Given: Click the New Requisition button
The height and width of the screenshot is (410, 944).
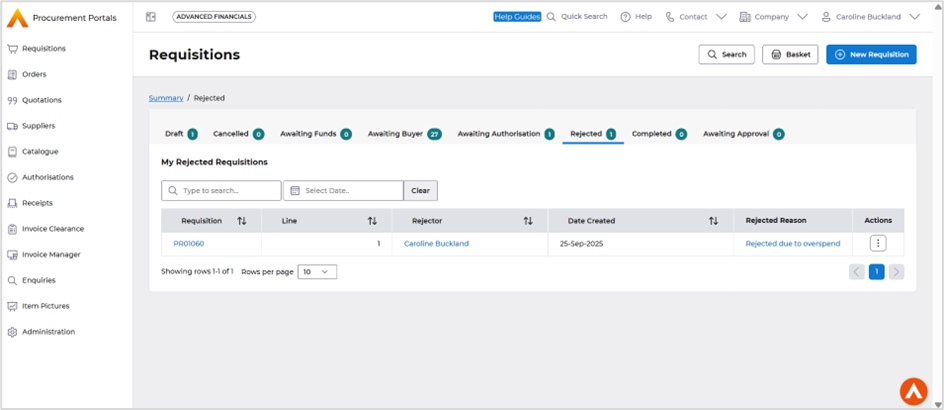Looking at the screenshot, I should (x=871, y=54).
